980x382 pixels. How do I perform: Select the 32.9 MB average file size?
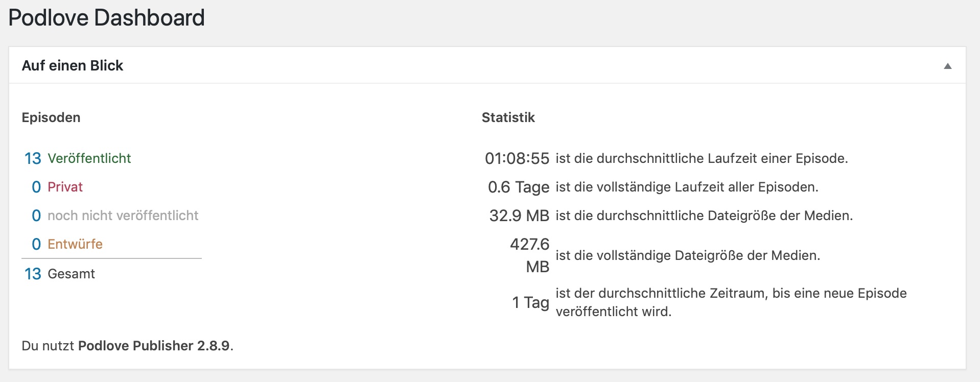[519, 216]
